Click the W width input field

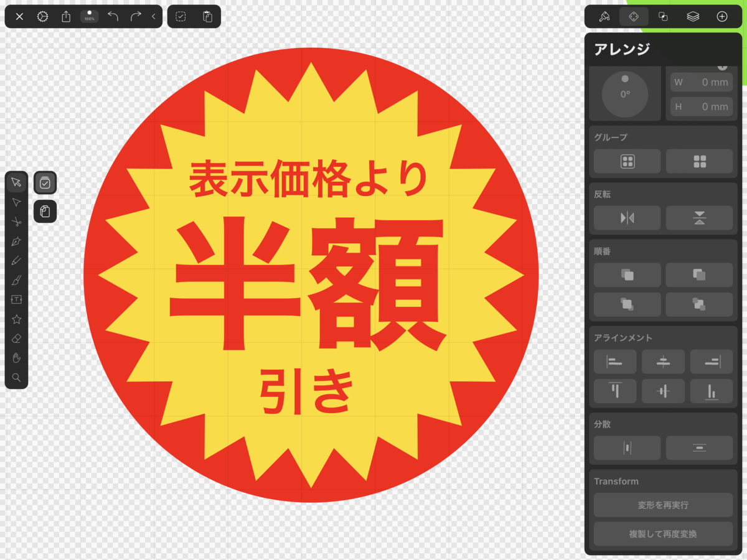click(x=702, y=82)
